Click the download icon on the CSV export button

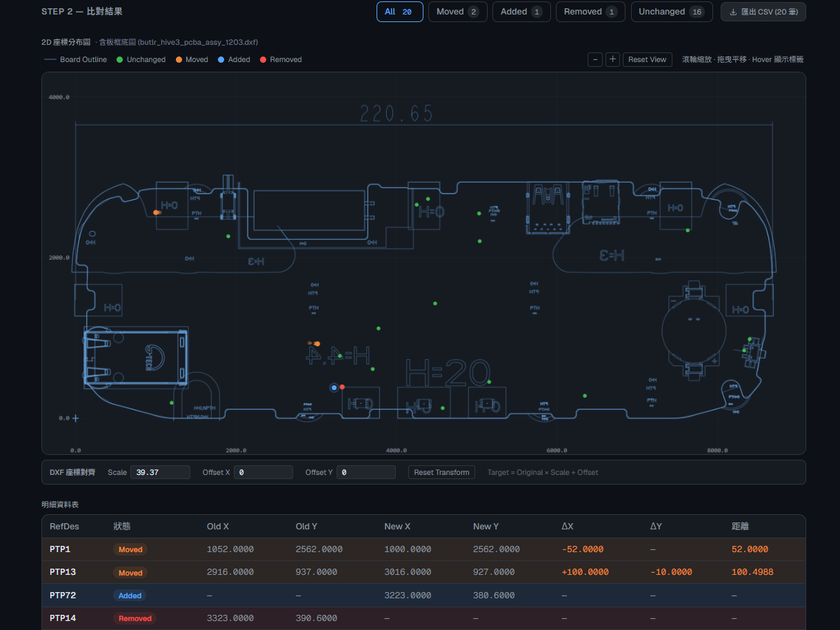[x=733, y=12]
